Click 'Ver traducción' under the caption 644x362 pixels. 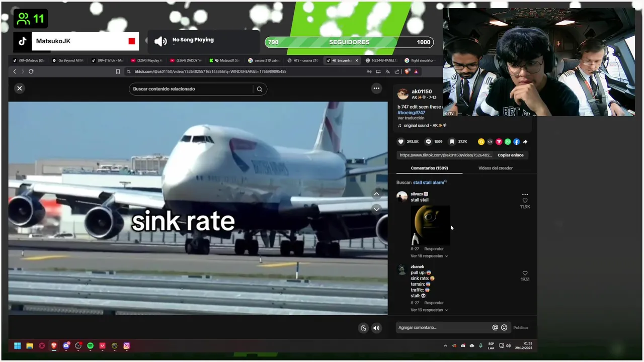point(411,118)
